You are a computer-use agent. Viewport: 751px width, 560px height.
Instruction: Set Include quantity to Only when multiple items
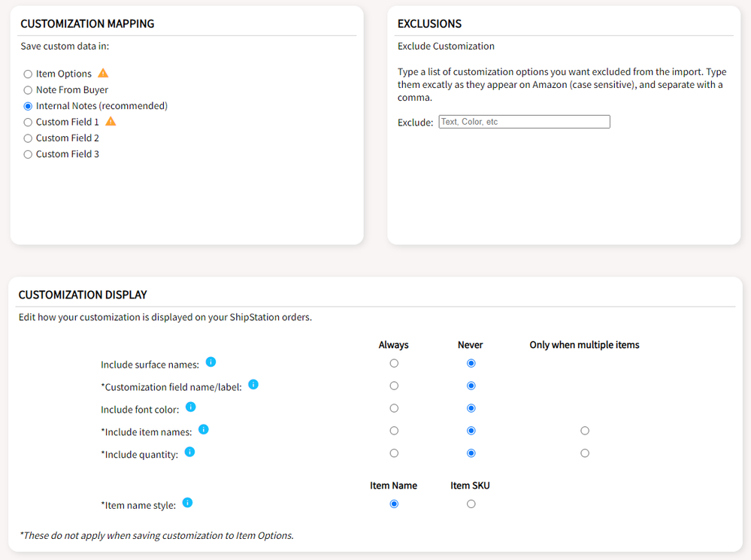pos(585,453)
